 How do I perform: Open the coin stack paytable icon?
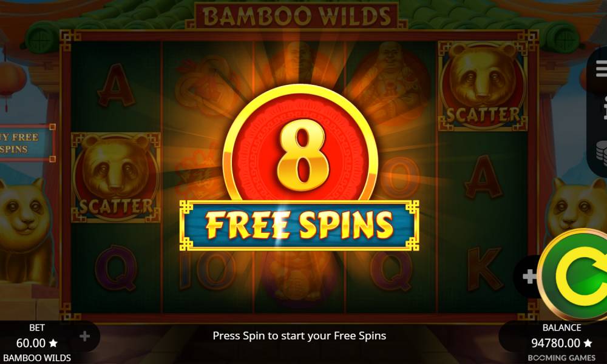pyautogui.click(x=601, y=152)
